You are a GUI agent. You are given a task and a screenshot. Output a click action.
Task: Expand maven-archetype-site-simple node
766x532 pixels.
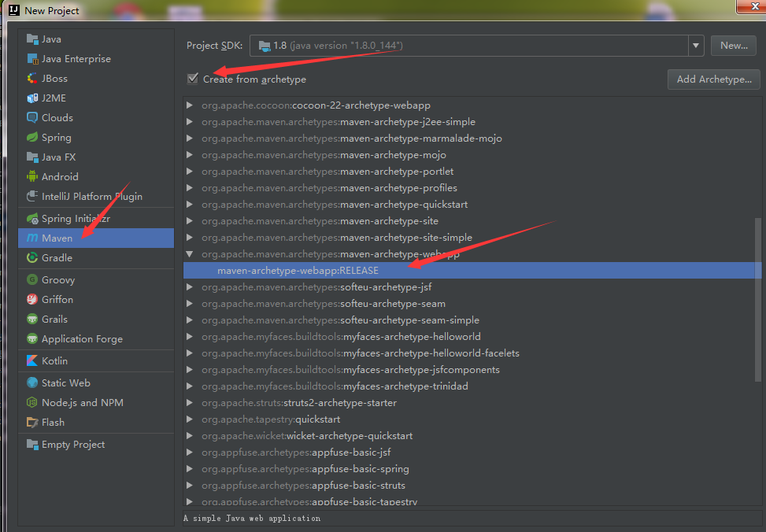pos(190,238)
